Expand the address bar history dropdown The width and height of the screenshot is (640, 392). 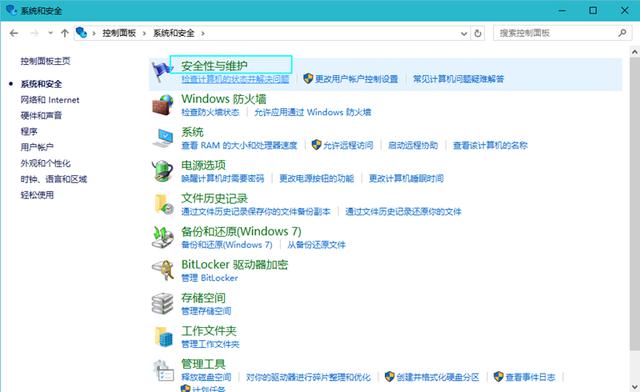(464, 33)
